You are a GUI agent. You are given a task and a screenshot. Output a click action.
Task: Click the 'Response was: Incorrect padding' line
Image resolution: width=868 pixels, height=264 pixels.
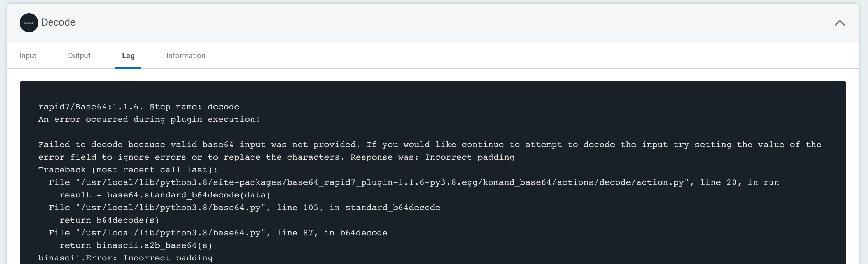click(x=432, y=157)
